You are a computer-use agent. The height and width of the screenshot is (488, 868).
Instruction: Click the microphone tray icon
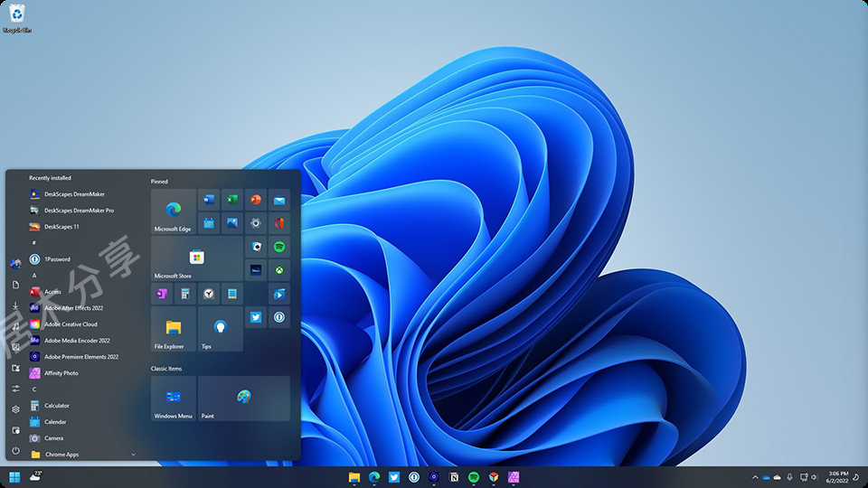coord(790,477)
